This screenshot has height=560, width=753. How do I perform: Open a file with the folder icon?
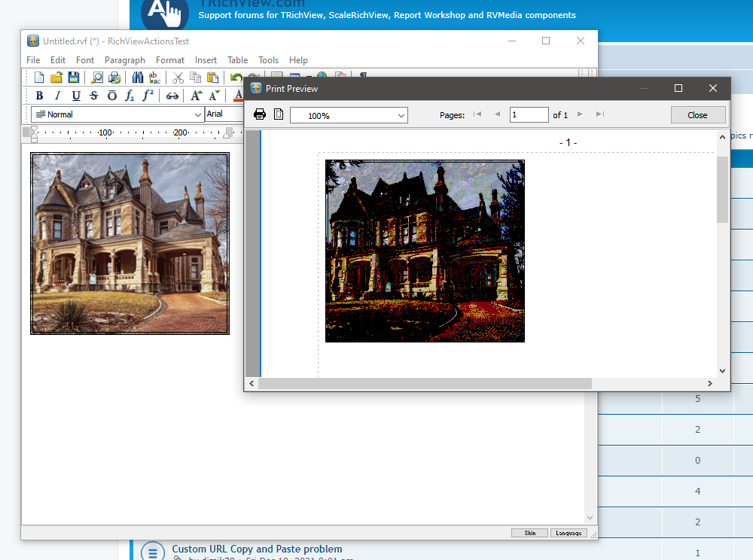(56, 78)
